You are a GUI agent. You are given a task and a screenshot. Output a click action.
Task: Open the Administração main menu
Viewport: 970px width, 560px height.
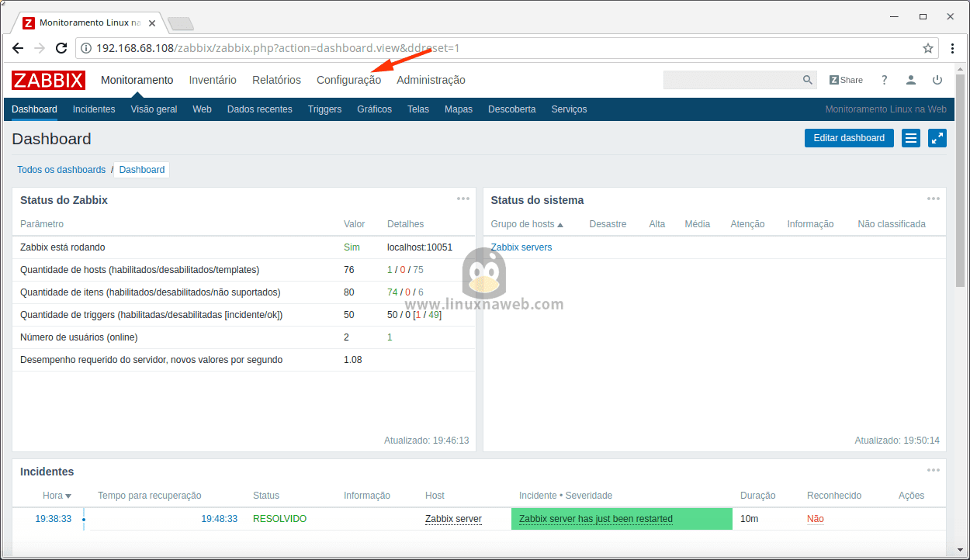click(431, 80)
